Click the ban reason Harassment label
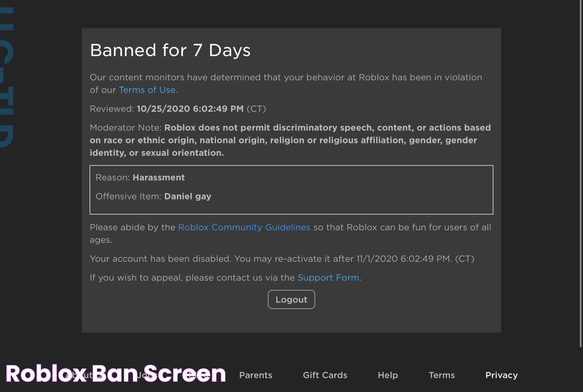Viewport: 583px width, 392px height. click(159, 177)
